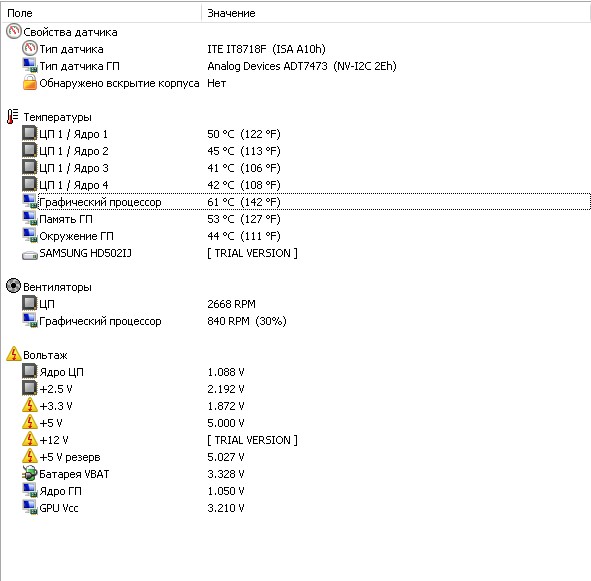Click SAMSUNG drive TRIAL VERSION value

(252, 253)
